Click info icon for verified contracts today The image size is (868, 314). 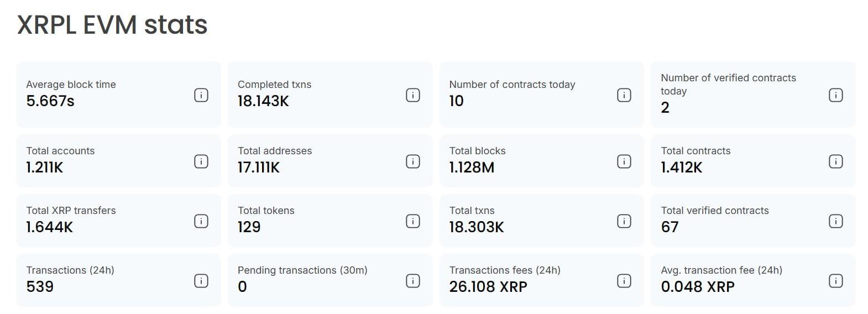[836, 95]
